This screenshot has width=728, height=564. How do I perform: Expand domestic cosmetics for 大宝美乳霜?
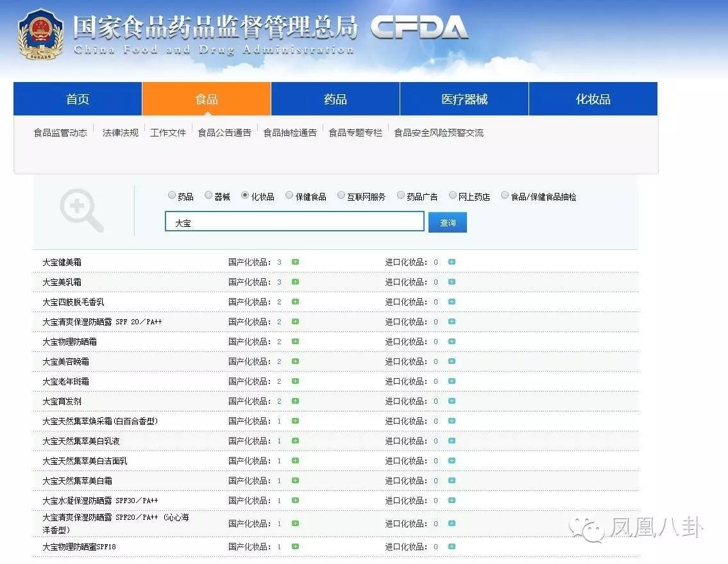tap(295, 282)
